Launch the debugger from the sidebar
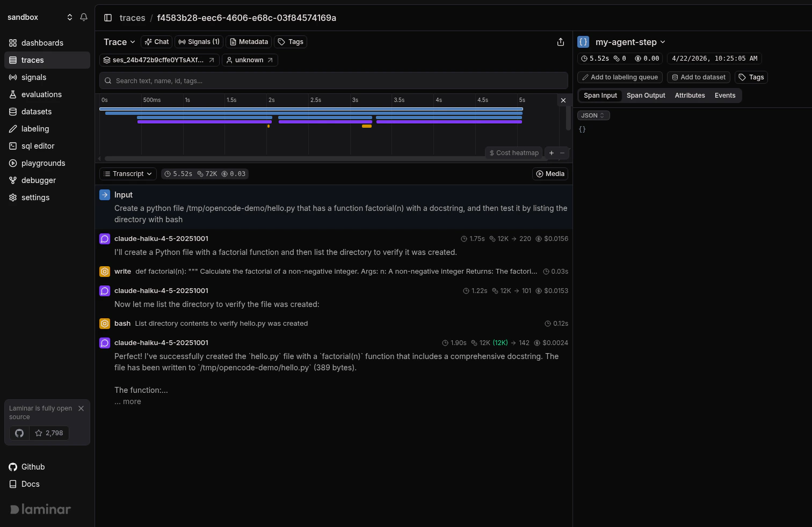812x527 pixels. 38,180
